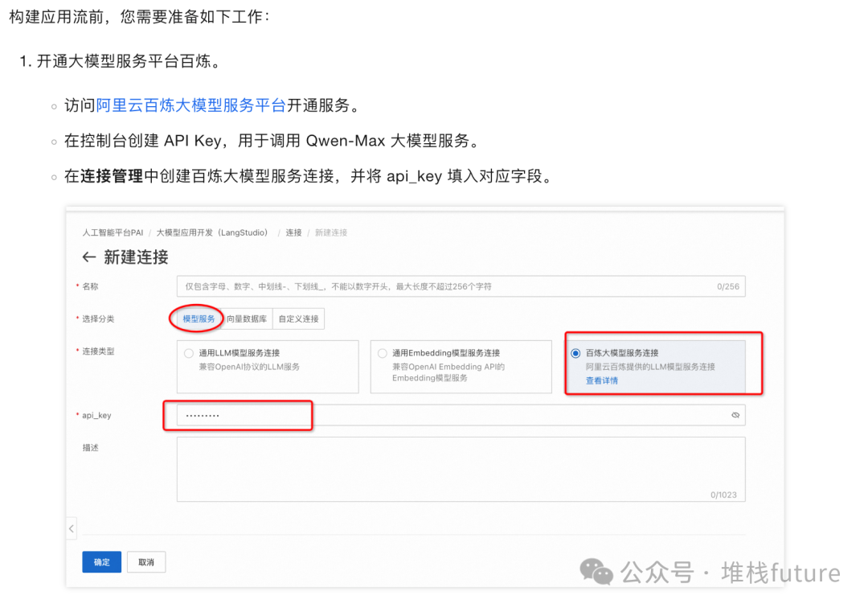Screen dimensions: 868x608
Task: Toggle api_key visibility eye icon
Action: [735, 415]
